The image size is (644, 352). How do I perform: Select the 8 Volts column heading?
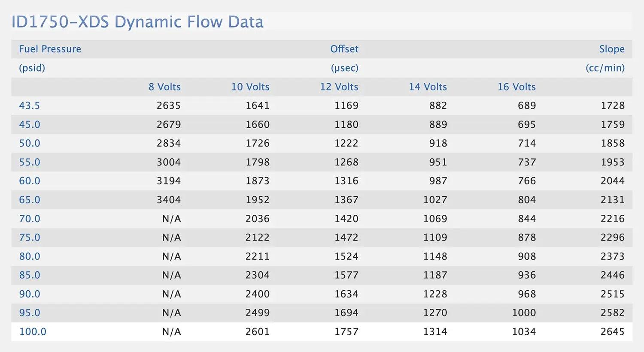click(x=164, y=87)
